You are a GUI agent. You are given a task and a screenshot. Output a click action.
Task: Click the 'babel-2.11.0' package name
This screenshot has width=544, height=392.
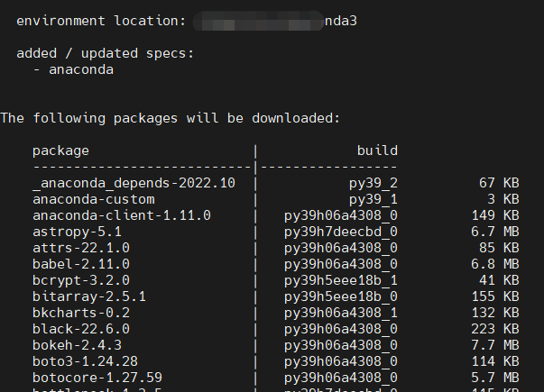[81, 264]
